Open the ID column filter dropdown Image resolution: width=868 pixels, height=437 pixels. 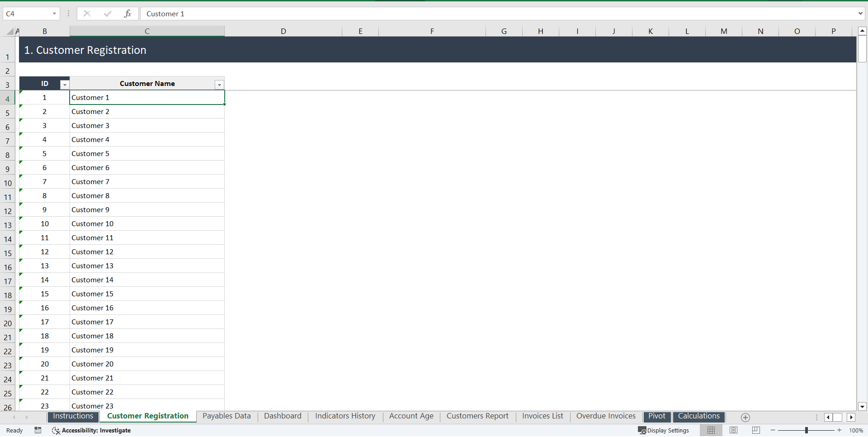pyautogui.click(x=64, y=85)
